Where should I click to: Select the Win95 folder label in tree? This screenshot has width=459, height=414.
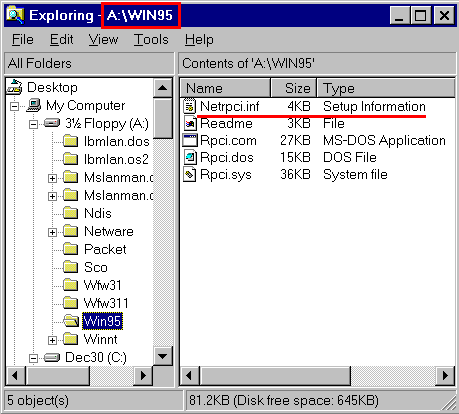[102, 321]
